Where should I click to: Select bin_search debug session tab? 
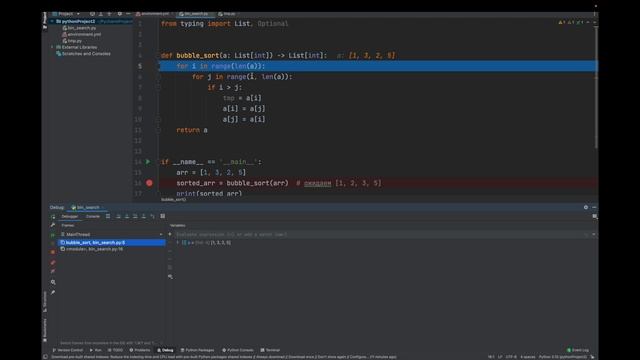pos(86,207)
